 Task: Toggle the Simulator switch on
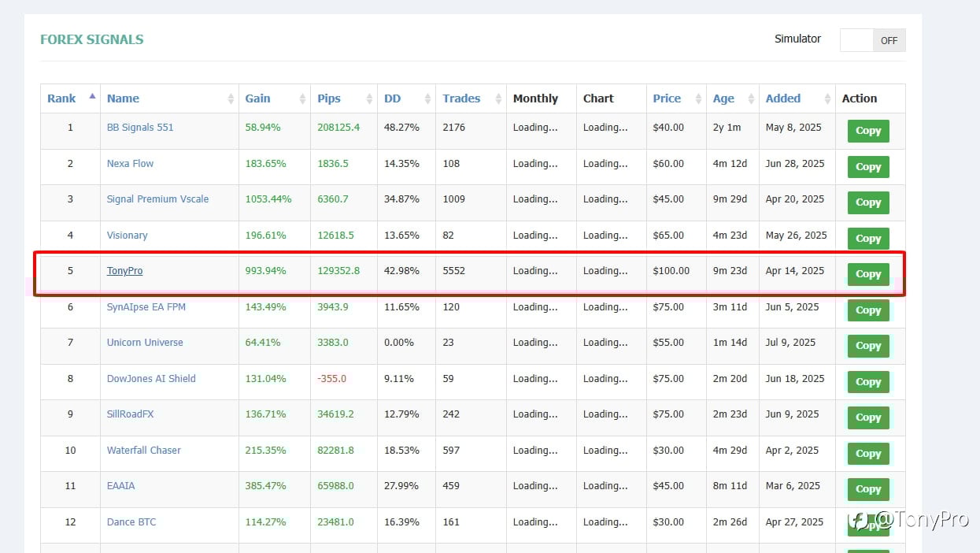pos(873,40)
